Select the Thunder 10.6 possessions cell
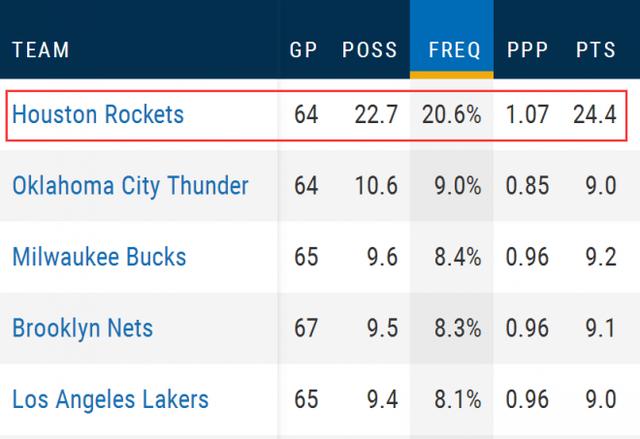Screen dimensions: 640x439 point(376,186)
